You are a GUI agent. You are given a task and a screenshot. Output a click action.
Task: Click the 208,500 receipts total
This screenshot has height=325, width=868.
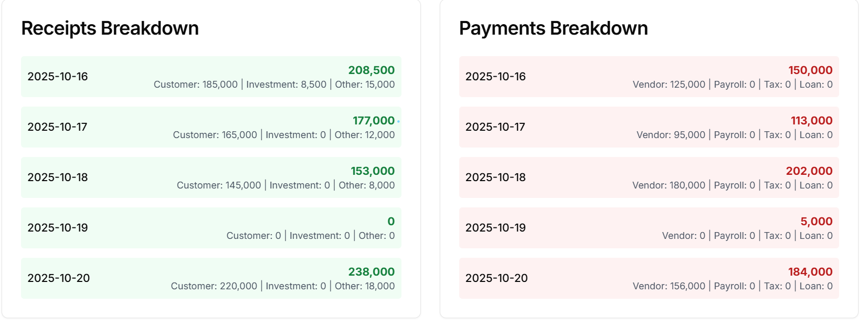tap(371, 70)
